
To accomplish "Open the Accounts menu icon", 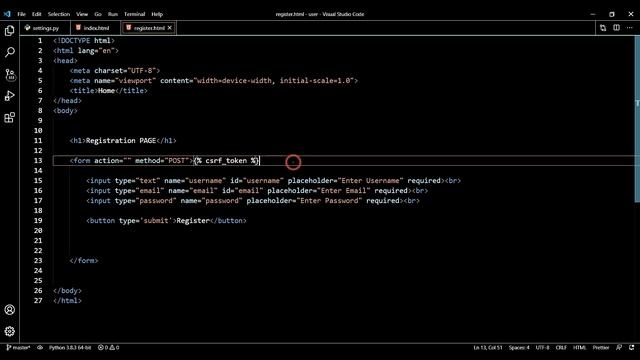I will (x=10, y=310).
